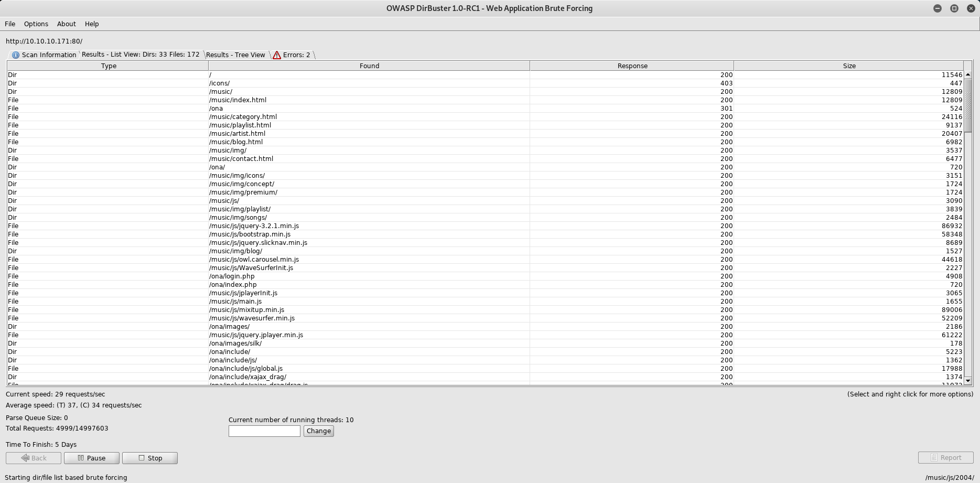Open the Help menu
This screenshot has width=980, height=483.
click(x=92, y=24)
